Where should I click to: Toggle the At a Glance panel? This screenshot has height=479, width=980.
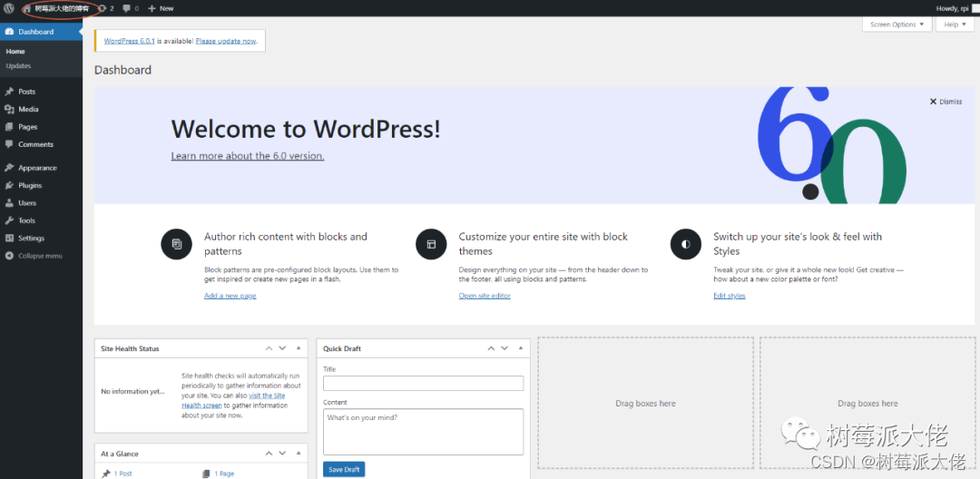click(299, 454)
